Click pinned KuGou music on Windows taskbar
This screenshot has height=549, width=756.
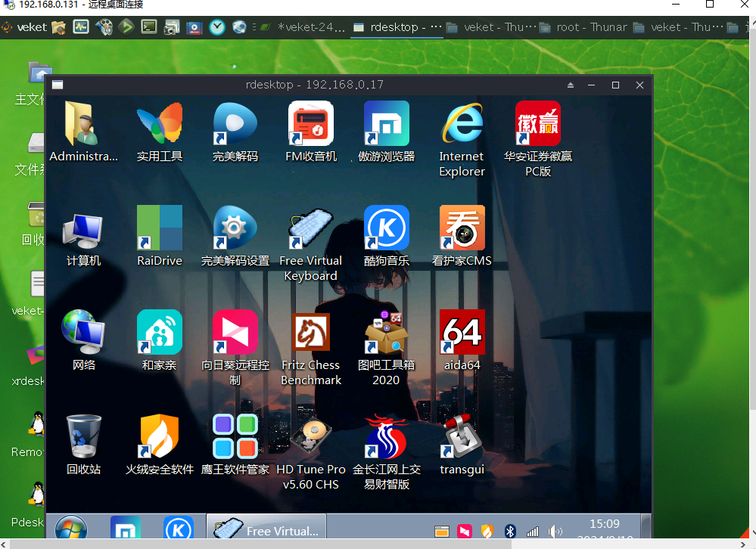pos(179,529)
